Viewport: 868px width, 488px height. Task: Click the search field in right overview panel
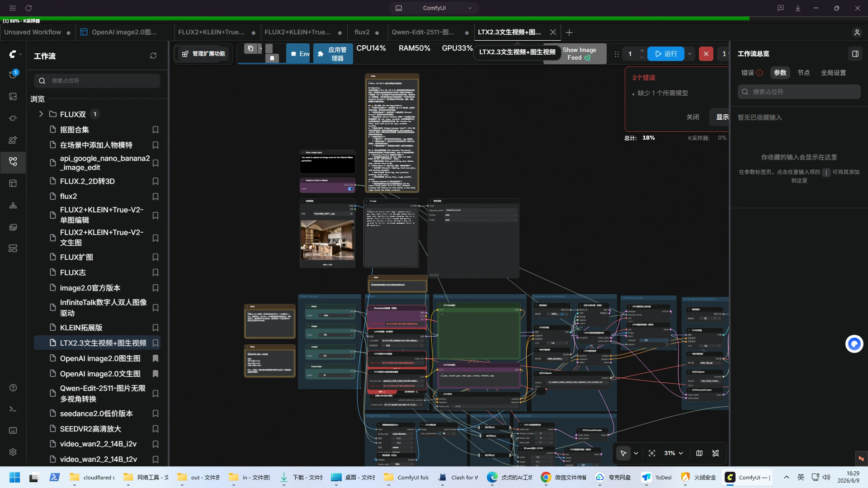click(x=799, y=92)
